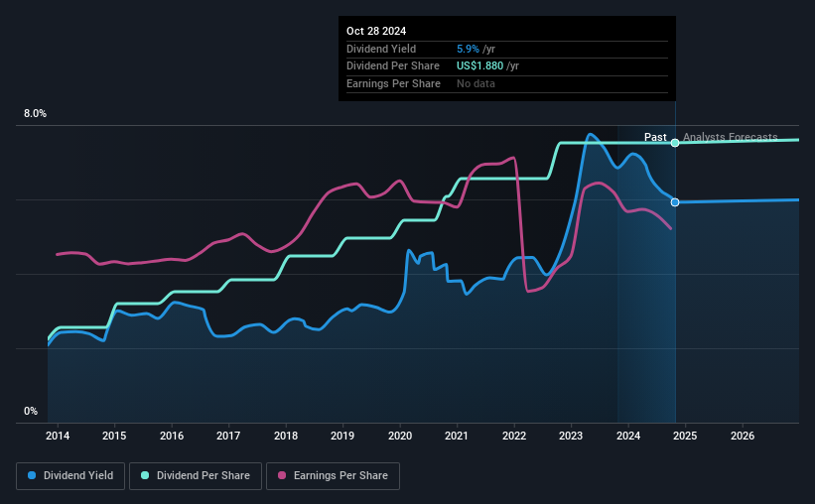Click the US$1.880 dividend per share value
This screenshot has height=504, width=815.
click(x=479, y=66)
